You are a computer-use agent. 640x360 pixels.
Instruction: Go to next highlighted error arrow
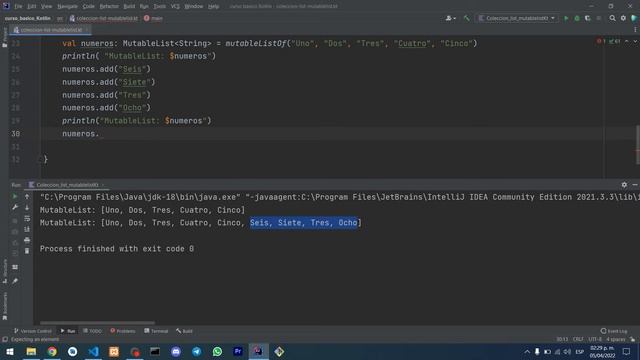click(635, 41)
